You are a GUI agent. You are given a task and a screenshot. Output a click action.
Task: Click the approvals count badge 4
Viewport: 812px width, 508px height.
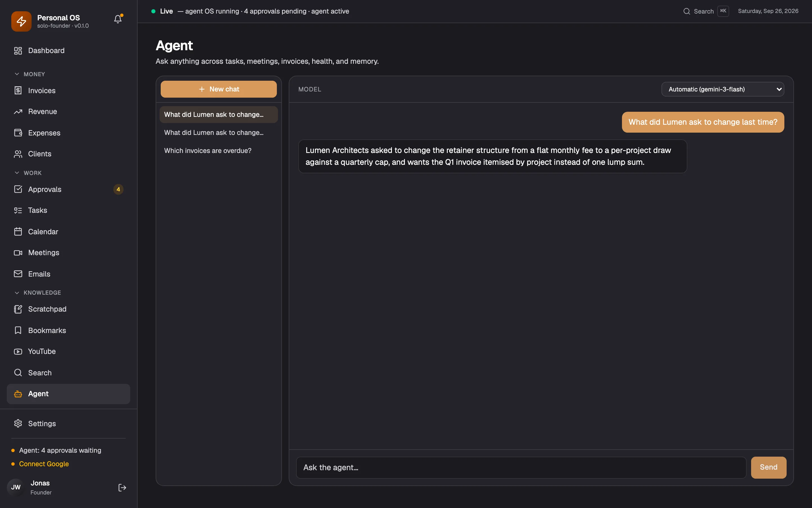click(x=118, y=189)
